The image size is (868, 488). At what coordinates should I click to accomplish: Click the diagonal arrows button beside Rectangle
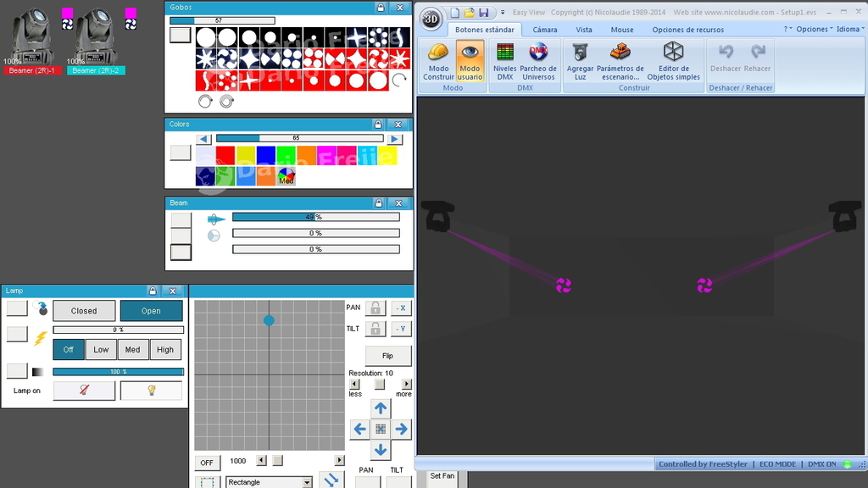[x=331, y=481]
